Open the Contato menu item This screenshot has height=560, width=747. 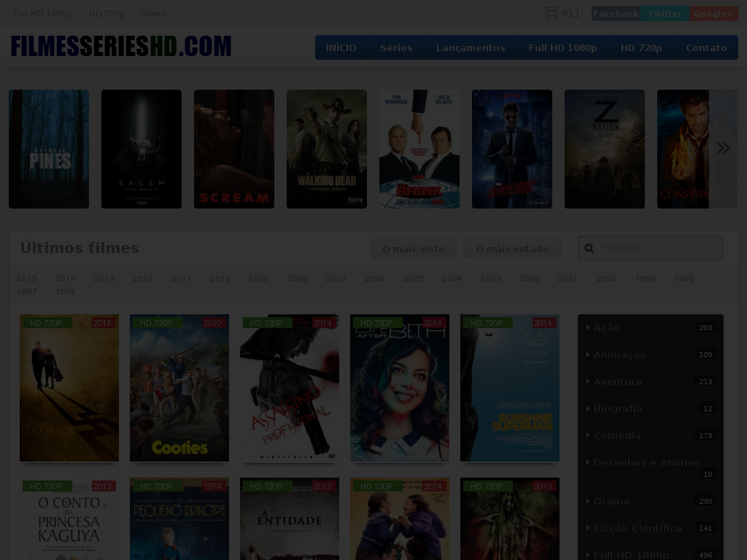pyautogui.click(x=705, y=47)
